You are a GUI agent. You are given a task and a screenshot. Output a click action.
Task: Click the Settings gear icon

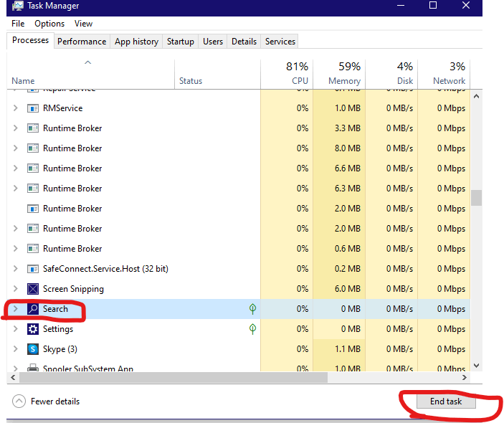pos(33,329)
